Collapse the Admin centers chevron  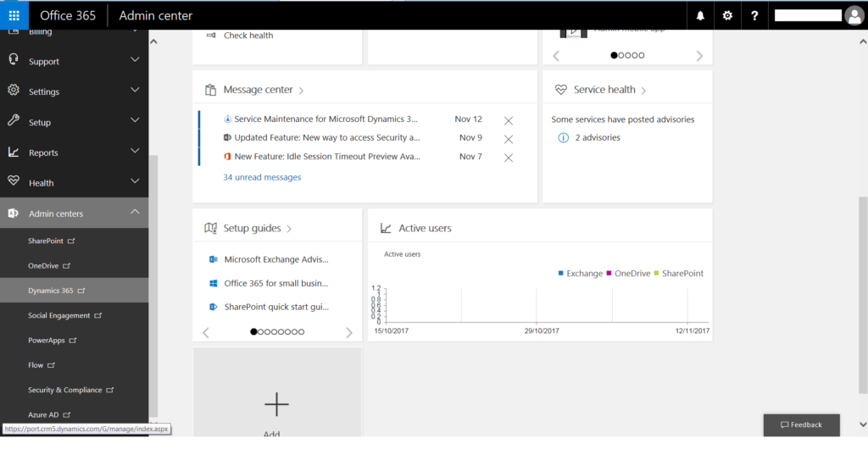pyautogui.click(x=135, y=212)
